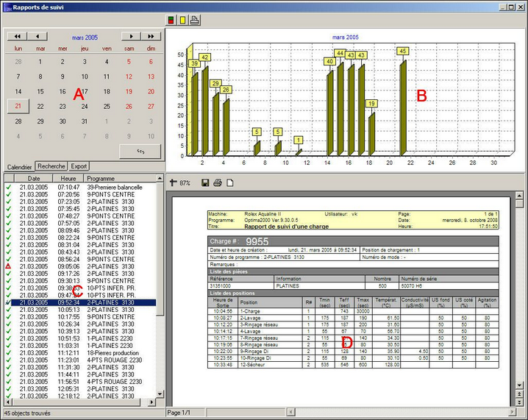Select March 18 in the calendar
The height and width of the screenshot is (420, 528).
point(107,91)
